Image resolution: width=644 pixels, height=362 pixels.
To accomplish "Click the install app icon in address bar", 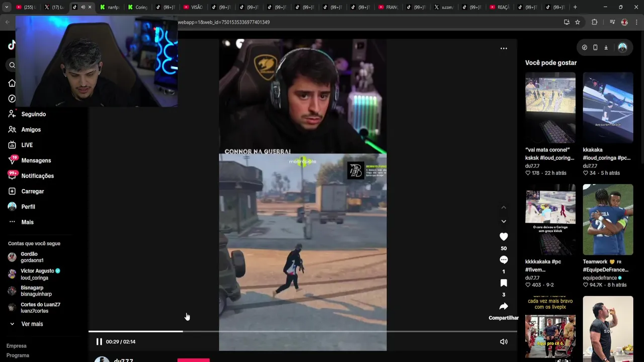I will pyautogui.click(x=567, y=22).
